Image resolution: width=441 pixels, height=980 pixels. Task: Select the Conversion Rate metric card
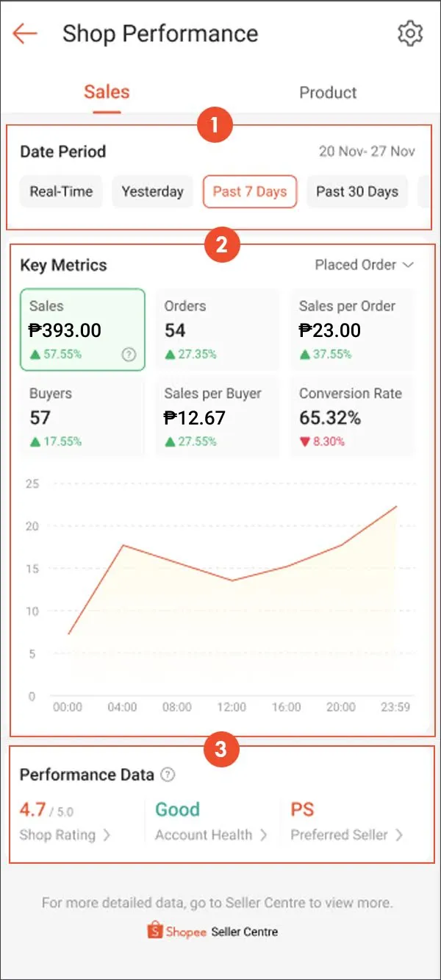click(x=352, y=416)
